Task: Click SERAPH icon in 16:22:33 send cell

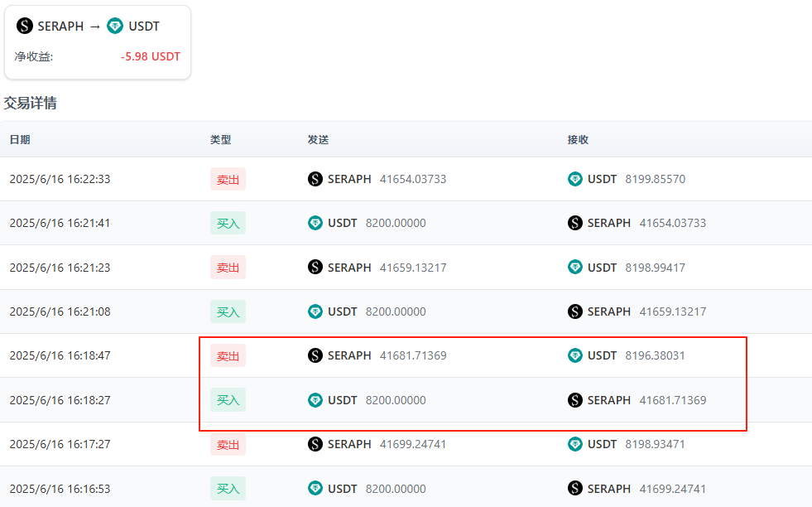Action: click(315, 179)
